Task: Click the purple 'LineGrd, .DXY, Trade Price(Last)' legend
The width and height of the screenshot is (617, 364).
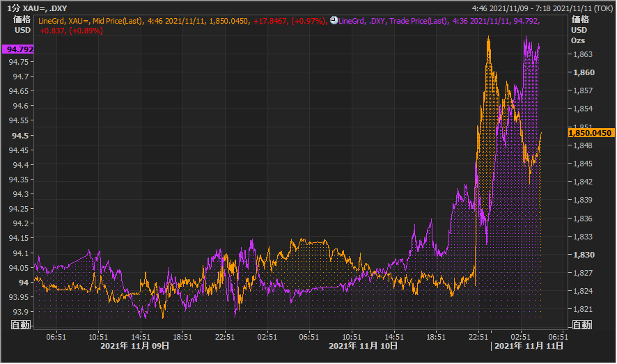Action: tap(393, 21)
